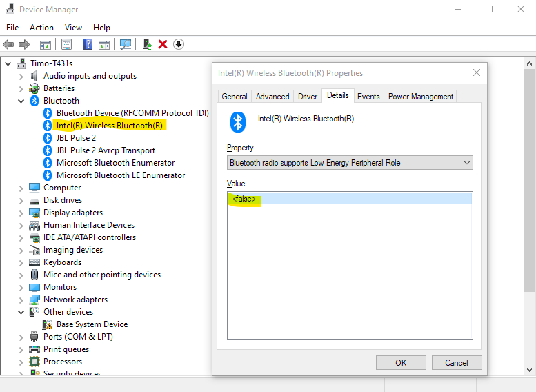Expand the Network adapters category

[x=21, y=300]
